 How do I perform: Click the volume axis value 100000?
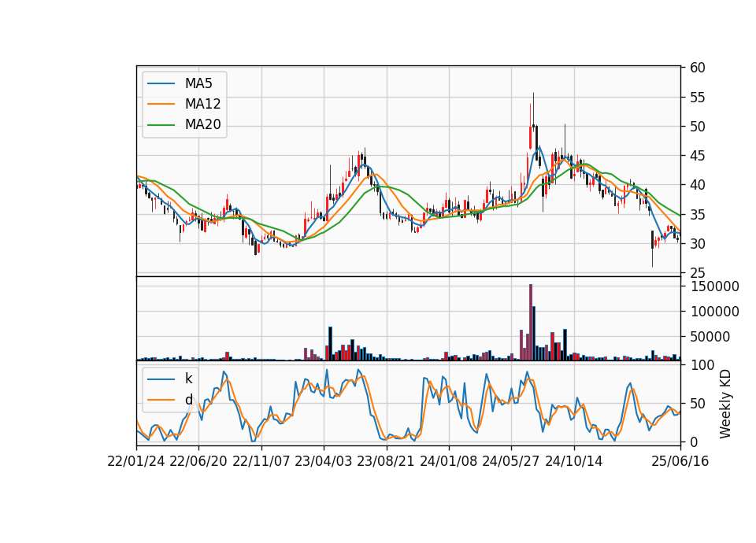click(714, 312)
